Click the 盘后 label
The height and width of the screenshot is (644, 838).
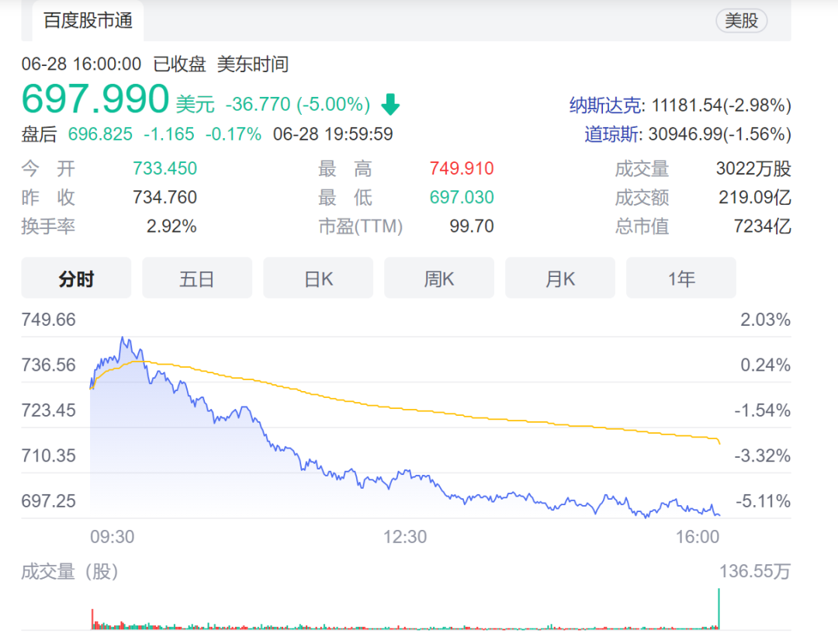tap(39, 133)
